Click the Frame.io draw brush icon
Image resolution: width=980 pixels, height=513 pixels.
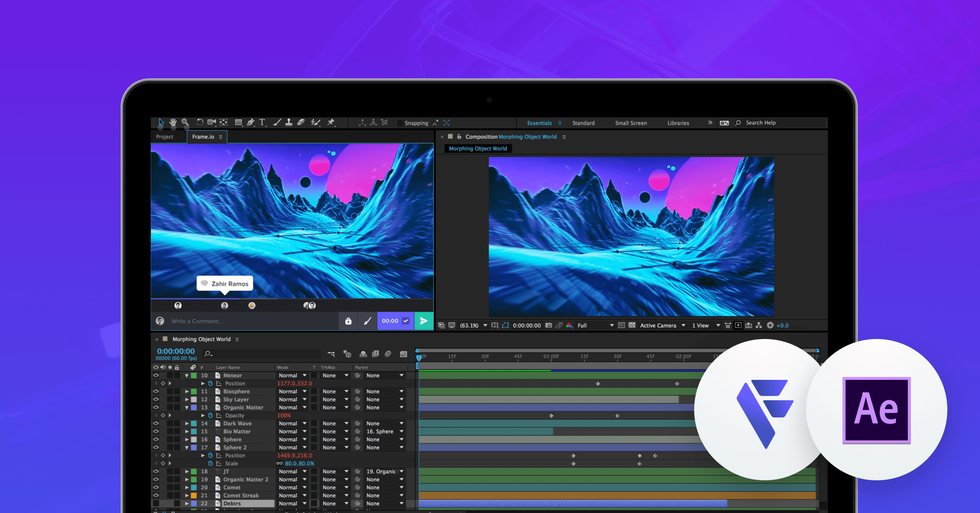pyautogui.click(x=367, y=321)
